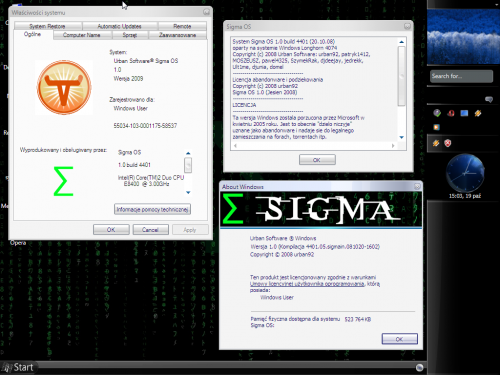Click the license vertical scrollbar thumb
The width and height of the screenshot is (500, 375).
402,76
